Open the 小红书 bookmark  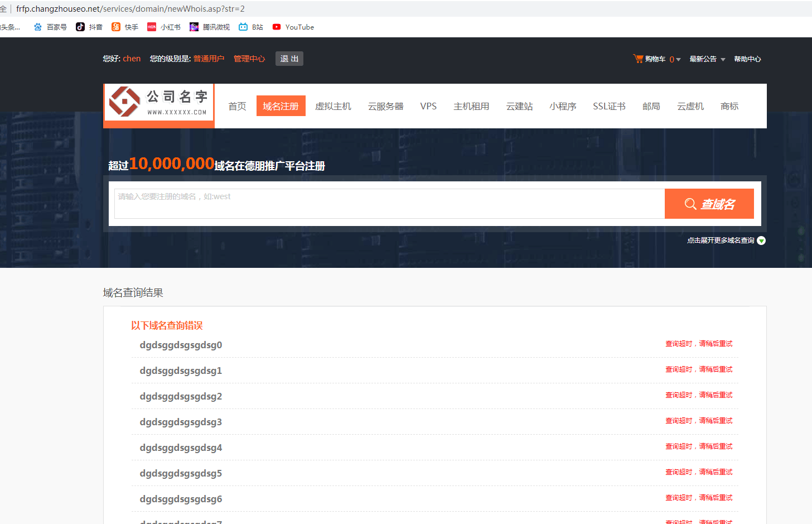152,27
